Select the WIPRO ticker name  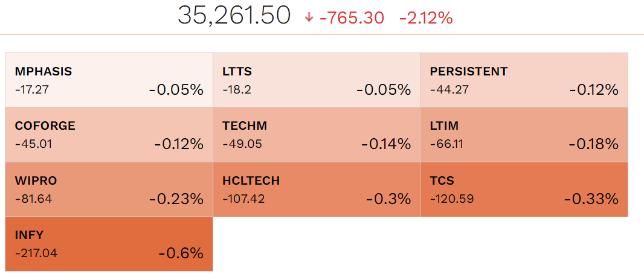pos(36,180)
